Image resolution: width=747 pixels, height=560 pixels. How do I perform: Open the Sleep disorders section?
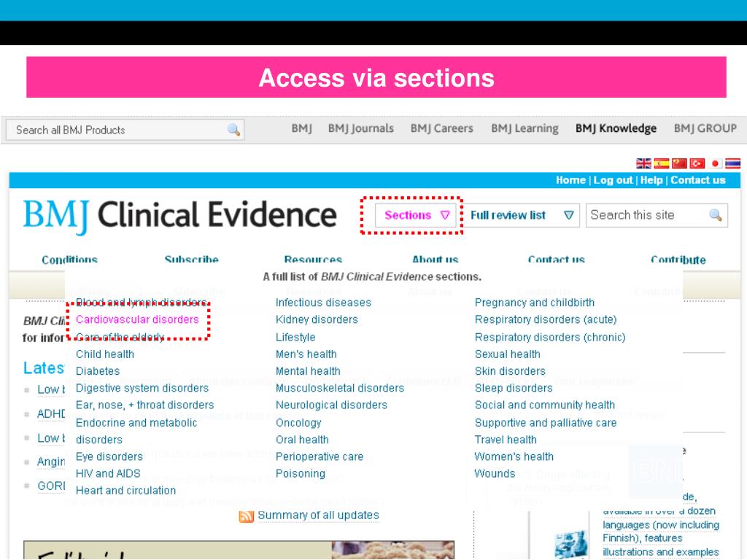pyautogui.click(x=514, y=388)
